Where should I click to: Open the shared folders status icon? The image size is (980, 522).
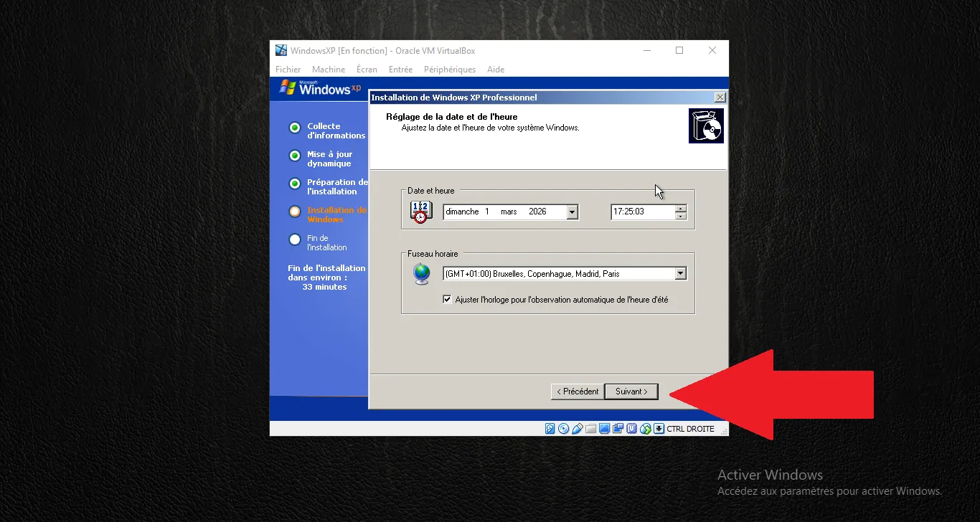[591, 429]
